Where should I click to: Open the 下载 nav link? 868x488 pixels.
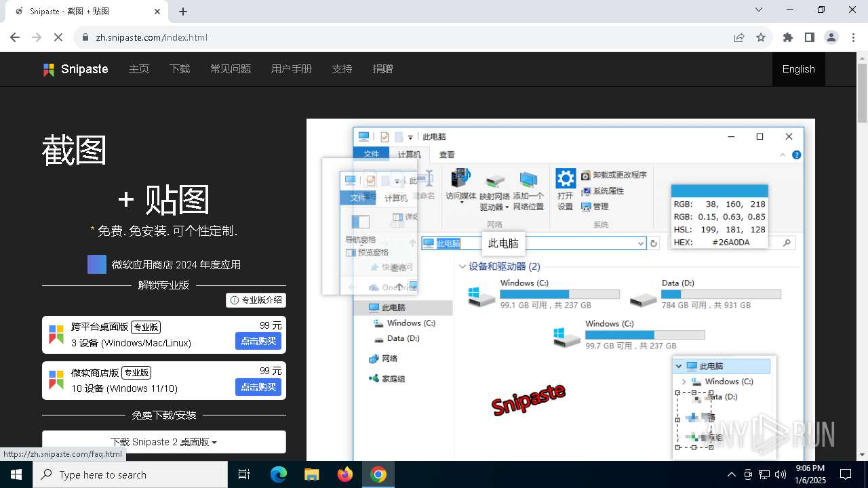pos(180,69)
